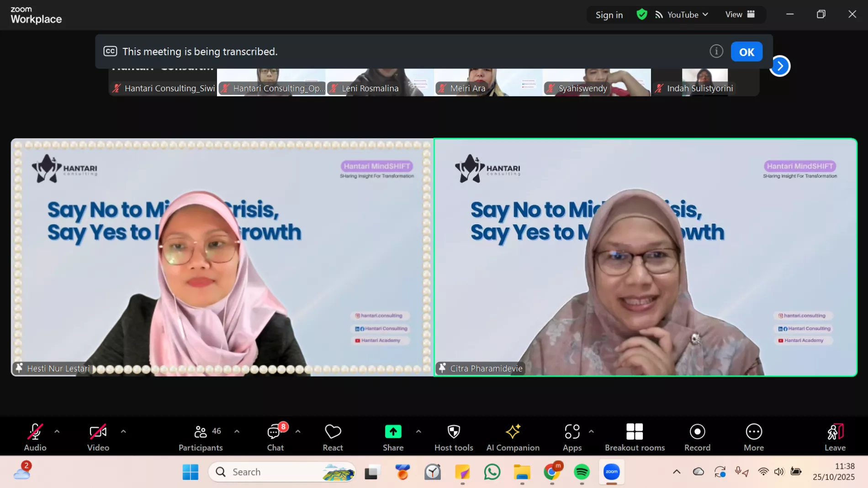This screenshot has height=488, width=868.
Task: Expand audio settings caret
Action: click(57, 431)
